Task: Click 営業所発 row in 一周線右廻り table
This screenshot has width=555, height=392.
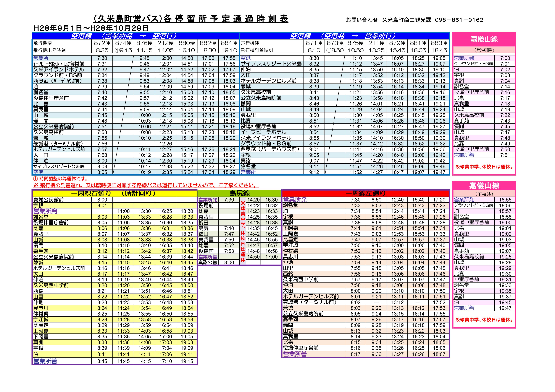Action: pos(115,211)
